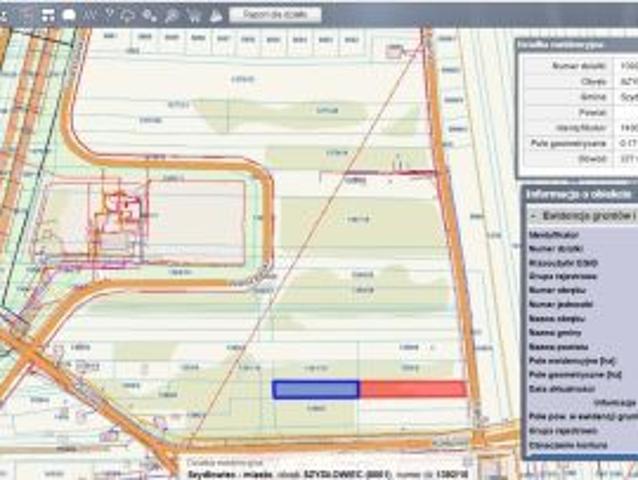Click the table grid icon in toolbar
The height and width of the screenshot is (480, 638).
coord(47,15)
